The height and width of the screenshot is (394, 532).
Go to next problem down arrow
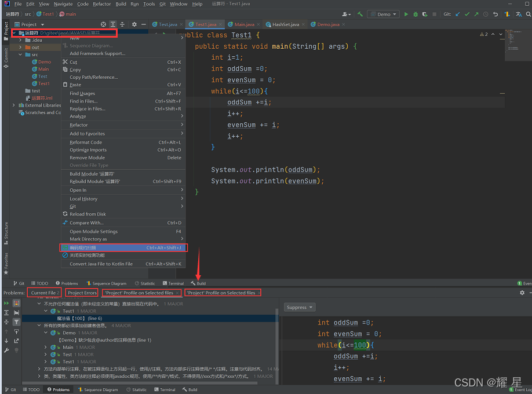tap(6, 341)
